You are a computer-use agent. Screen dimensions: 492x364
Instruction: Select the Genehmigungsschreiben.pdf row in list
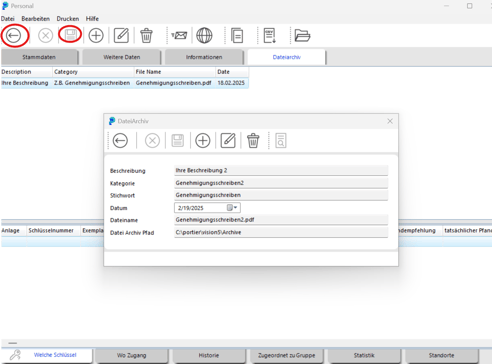(125, 83)
